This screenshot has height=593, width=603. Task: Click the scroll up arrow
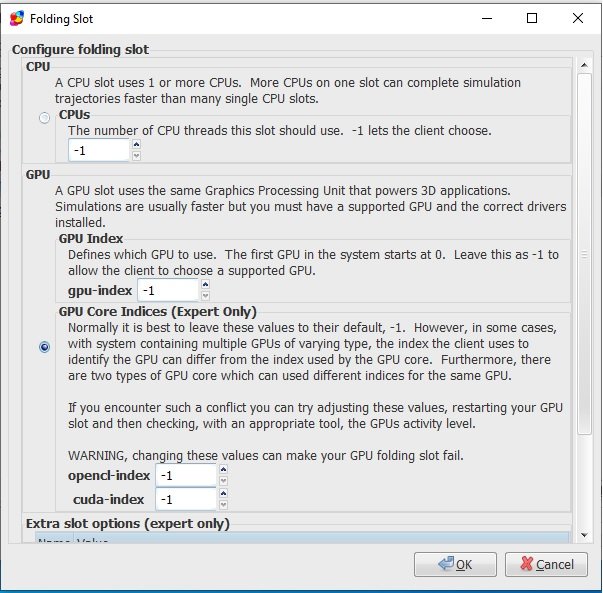click(x=585, y=65)
